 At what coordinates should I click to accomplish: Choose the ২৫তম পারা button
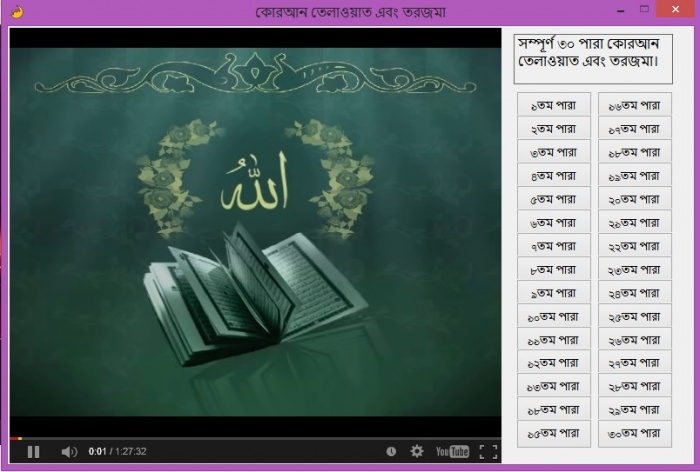coord(635,316)
